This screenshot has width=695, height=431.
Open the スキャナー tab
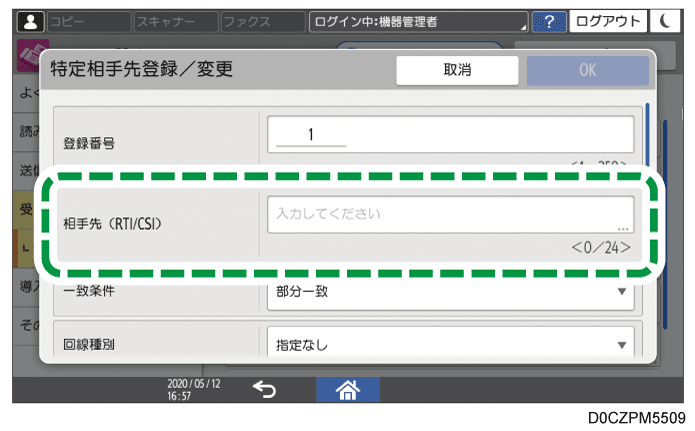[176, 21]
